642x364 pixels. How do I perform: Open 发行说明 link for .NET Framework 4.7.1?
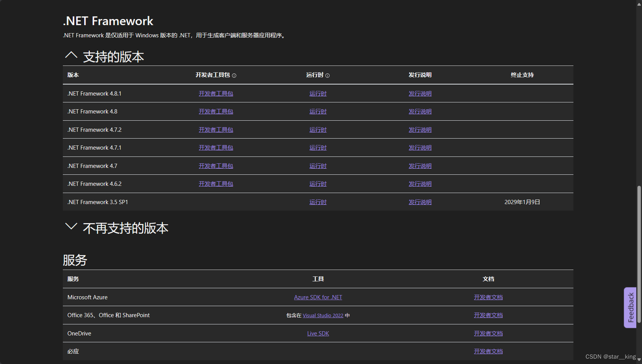coord(420,148)
